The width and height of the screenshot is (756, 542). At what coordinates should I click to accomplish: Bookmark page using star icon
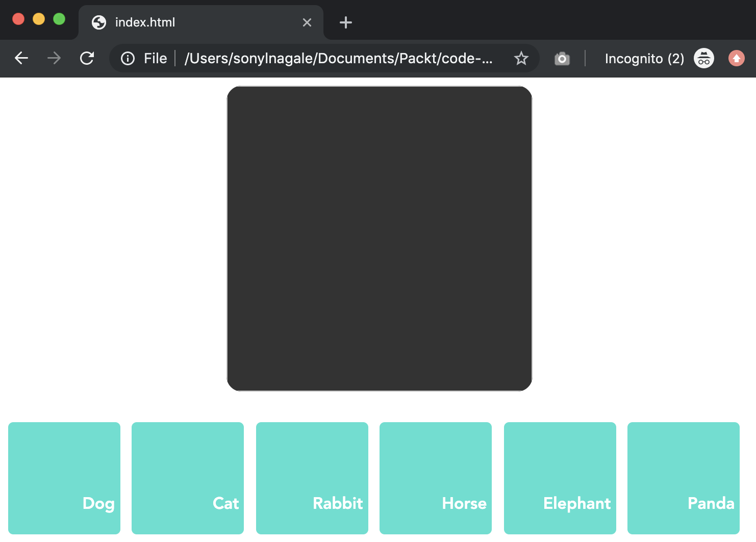521,59
